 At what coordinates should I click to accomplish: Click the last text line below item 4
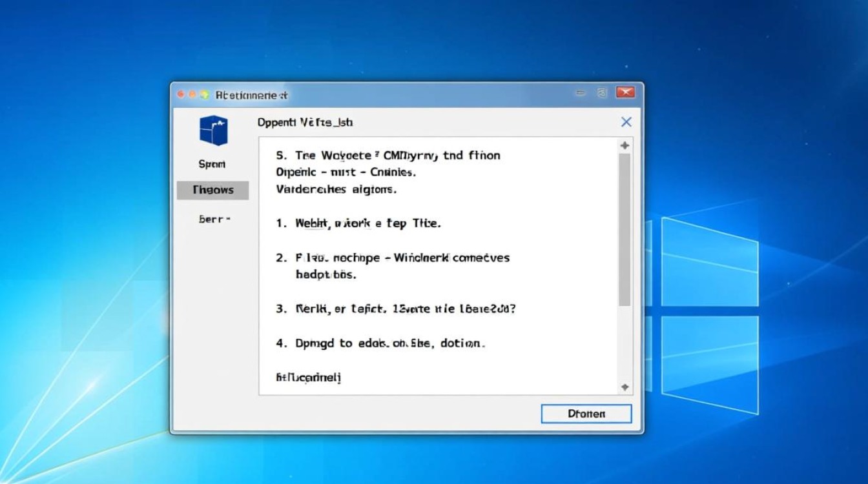pyautogui.click(x=308, y=377)
